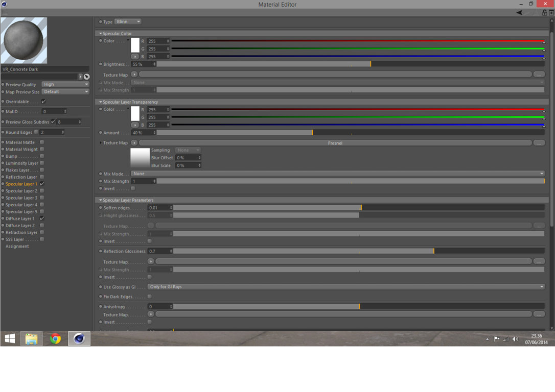Open the Action Center flag icon
The width and height of the screenshot is (555, 392).
click(497, 339)
